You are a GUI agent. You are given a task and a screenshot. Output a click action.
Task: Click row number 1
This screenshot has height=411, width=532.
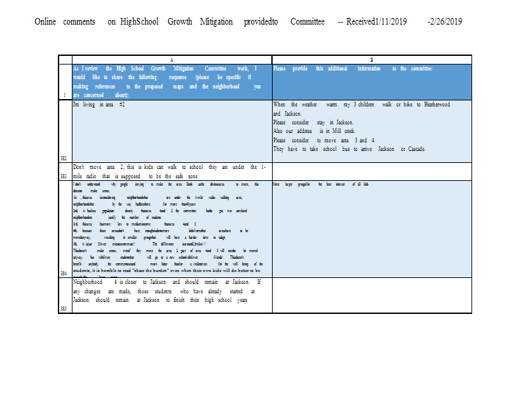pos(65,82)
